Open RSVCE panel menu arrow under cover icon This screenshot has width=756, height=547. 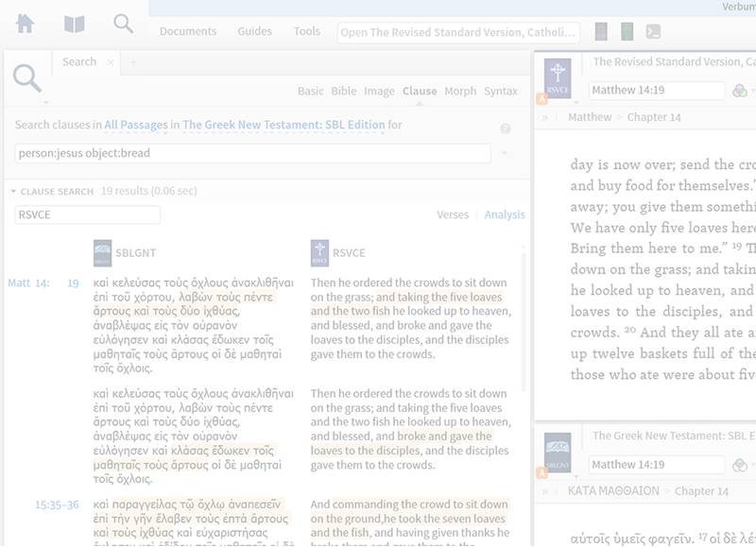tap(576, 103)
